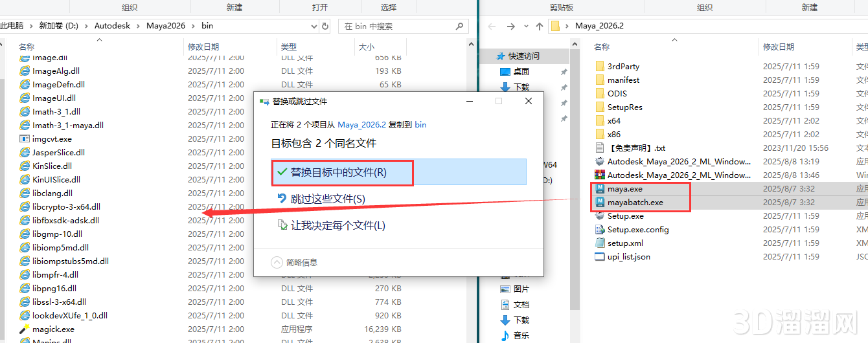This screenshot has width=868, height=343.
Task: Select the mayabatch.exe icon
Action: pyautogui.click(x=600, y=203)
